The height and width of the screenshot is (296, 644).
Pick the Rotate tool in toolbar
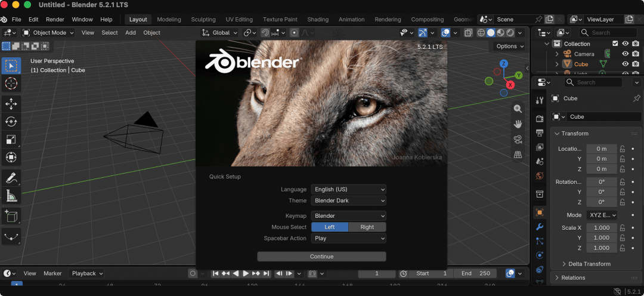pyautogui.click(x=11, y=122)
